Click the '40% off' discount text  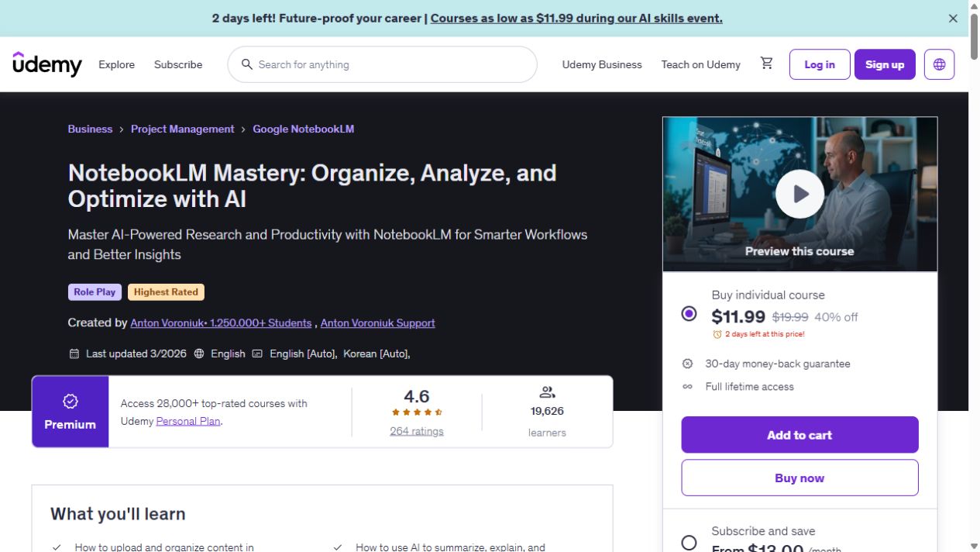836,317
